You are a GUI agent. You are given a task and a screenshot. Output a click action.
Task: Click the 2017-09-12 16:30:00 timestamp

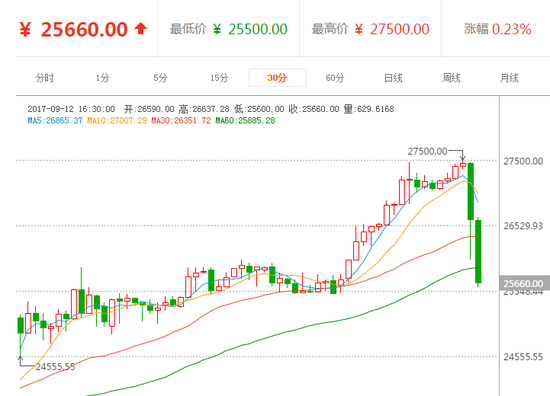pyautogui.click(x=71, y=109)
